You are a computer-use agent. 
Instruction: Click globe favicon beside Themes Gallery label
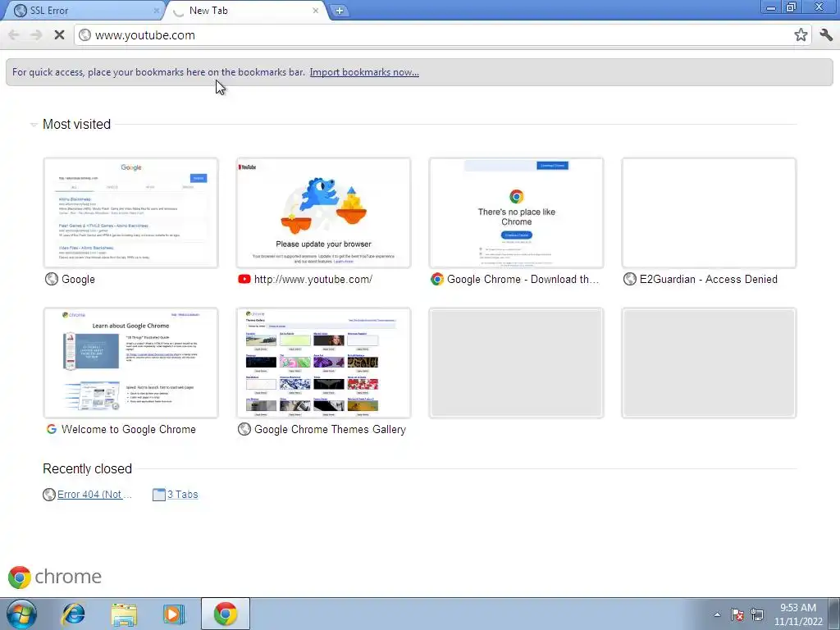pos(244,429)
